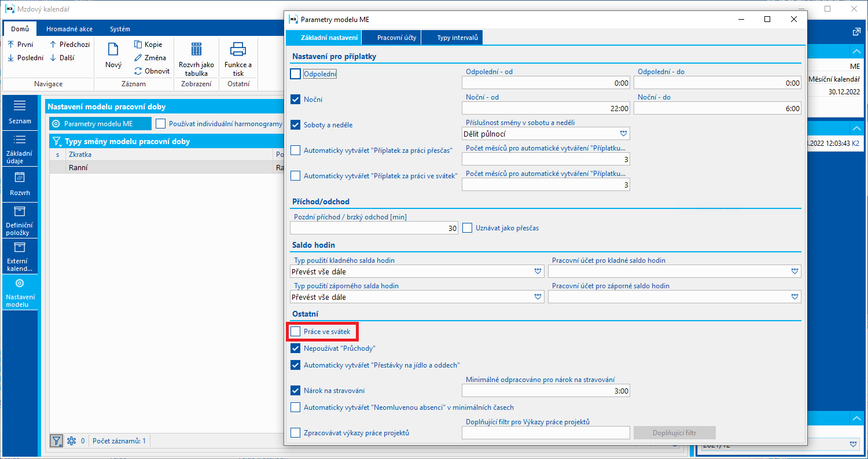The width and height of the screenshot is (868, 459).
Task: Open Příslušnost směny v sobotu a neděli dropdown
Action: point(623,134)
